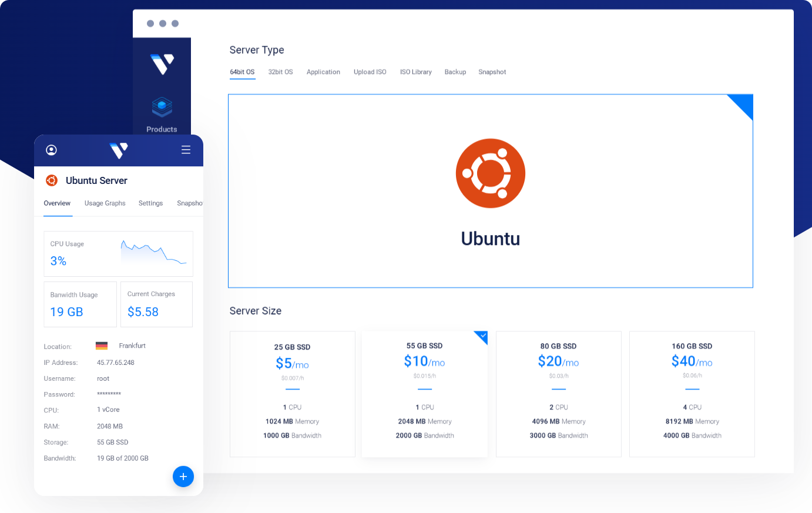Click the CPU Usage graph card
This screenshot has height=513, width=812.
click(x=118, y=253)
